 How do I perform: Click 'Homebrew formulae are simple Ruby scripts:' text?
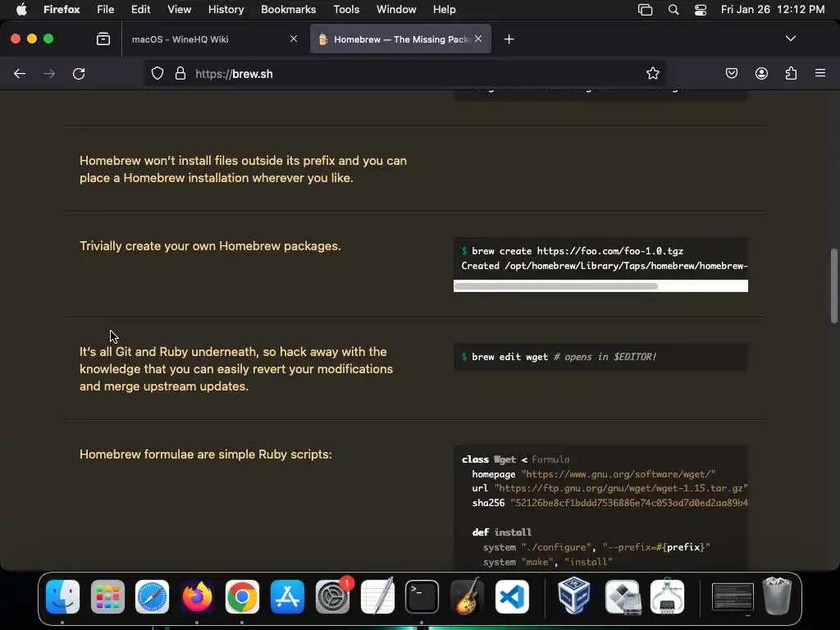coord(206,454)
